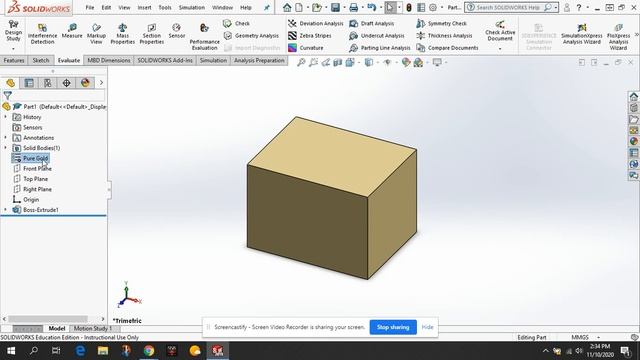Click the Zoom to Fit icon
This screenshot has height=360, width=640.
(301, 62)
